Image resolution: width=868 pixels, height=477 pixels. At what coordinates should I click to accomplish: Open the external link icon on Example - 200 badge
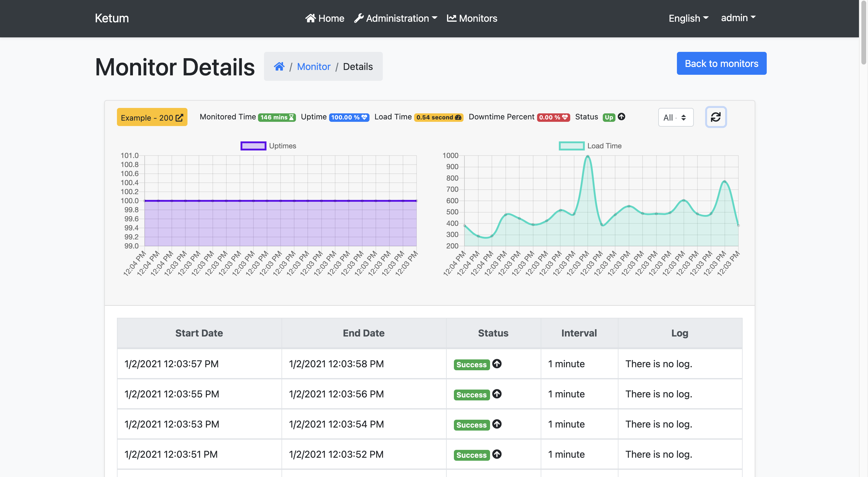point(179,117)
